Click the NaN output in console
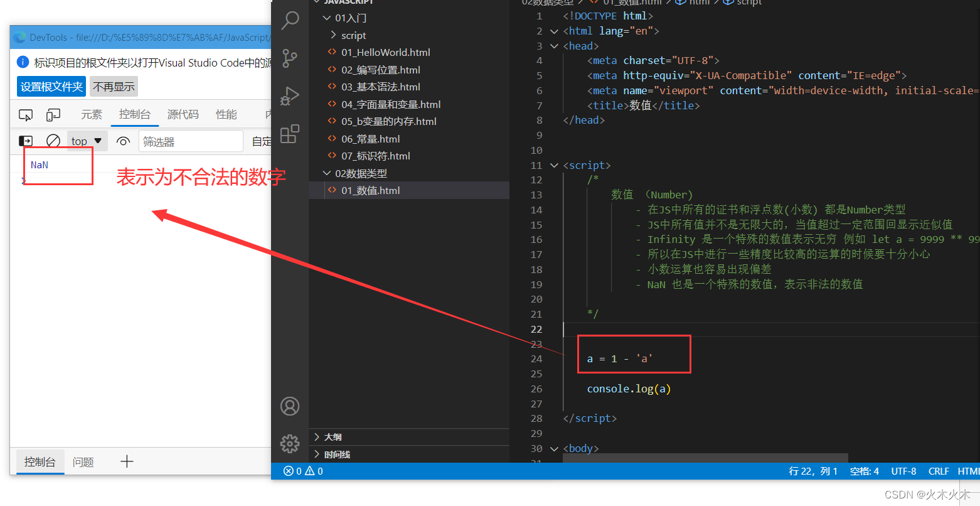The width and height of the screenshot is (980, 506). (40, 164)
